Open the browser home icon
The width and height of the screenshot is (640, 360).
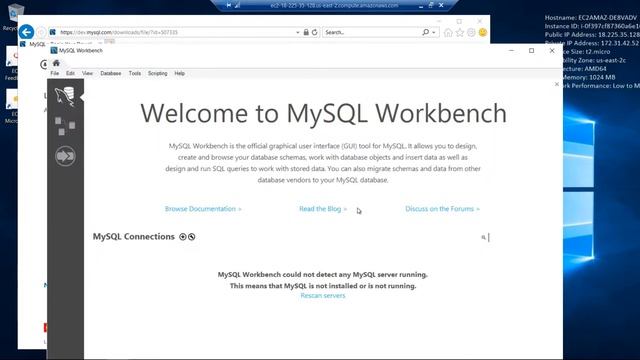(448, 32)
